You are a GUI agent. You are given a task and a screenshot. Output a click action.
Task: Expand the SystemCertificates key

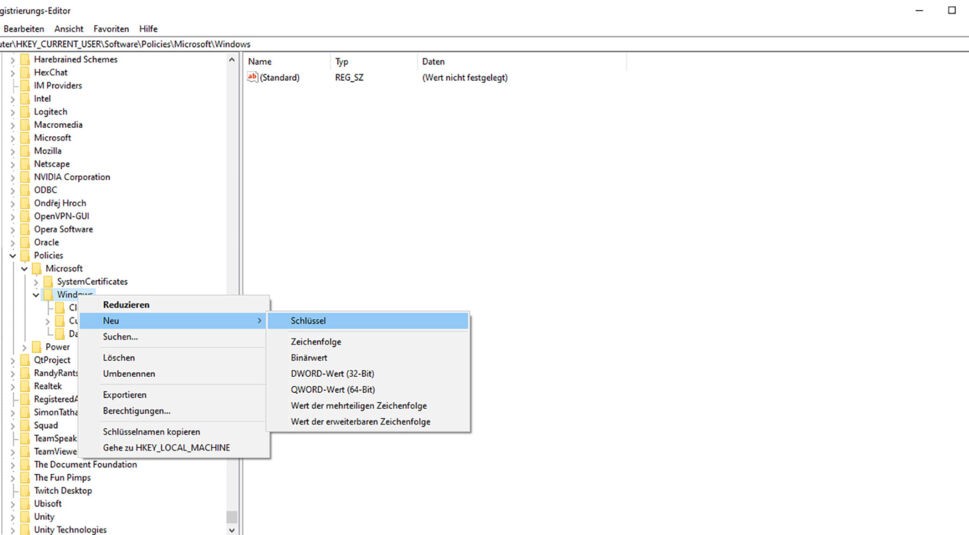(x=36, y=282)
